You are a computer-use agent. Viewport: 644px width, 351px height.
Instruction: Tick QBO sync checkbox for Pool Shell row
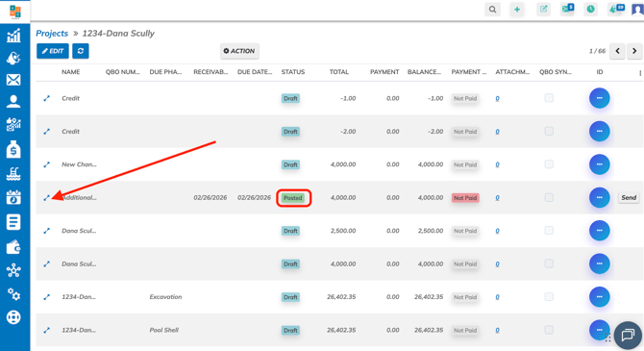pos(549,330)
